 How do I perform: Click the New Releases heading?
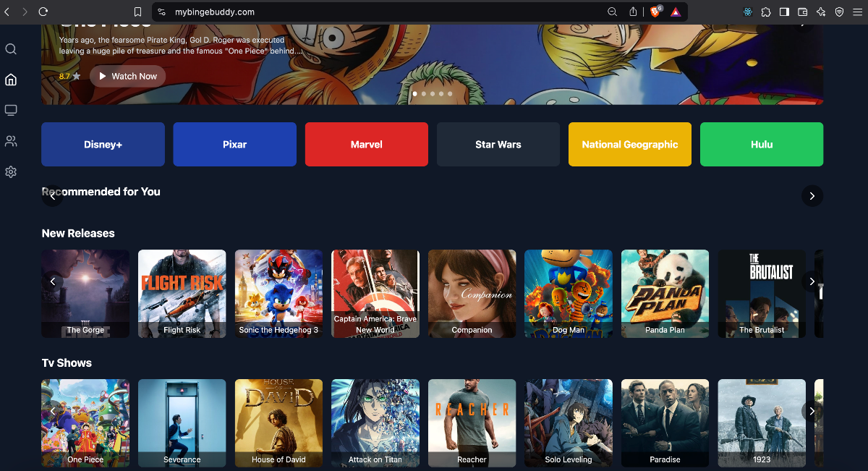coord(78,233)
